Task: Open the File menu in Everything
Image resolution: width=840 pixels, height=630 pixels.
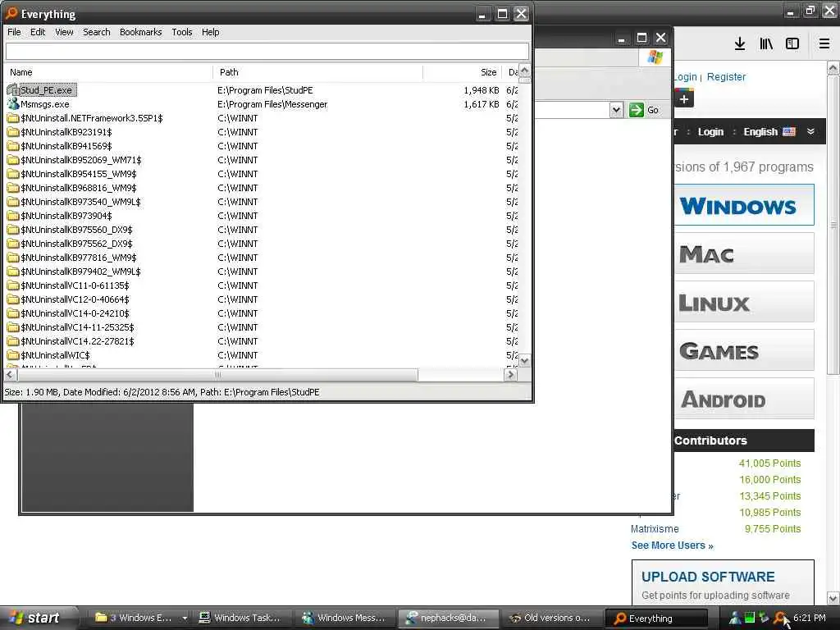Action: pos(14,32)
